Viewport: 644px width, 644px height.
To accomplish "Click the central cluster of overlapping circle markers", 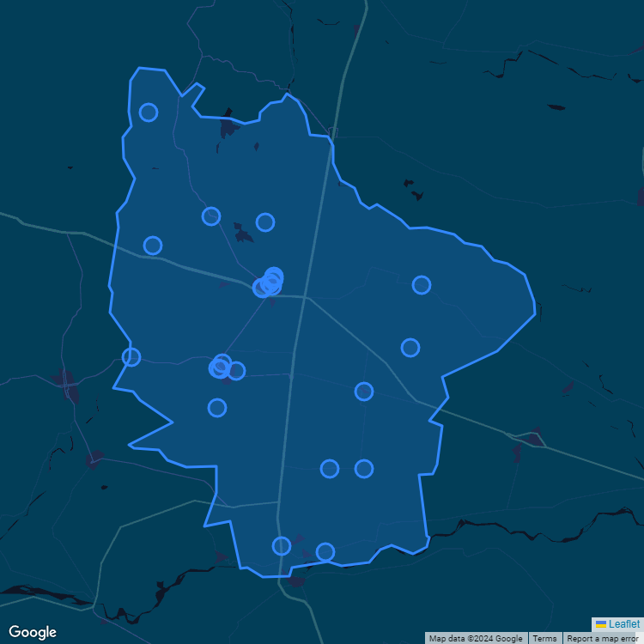I will [x=269, y=283].
